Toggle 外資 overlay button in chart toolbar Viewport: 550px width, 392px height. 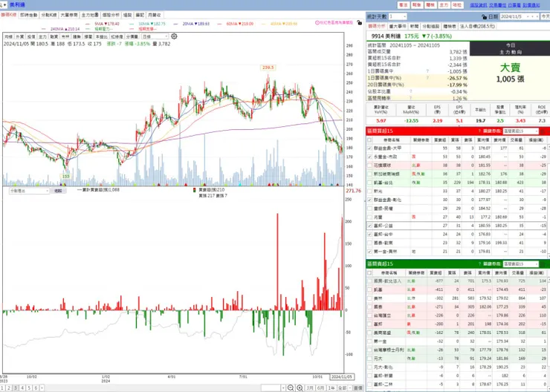pyautogui.click(x=20, y=36)
